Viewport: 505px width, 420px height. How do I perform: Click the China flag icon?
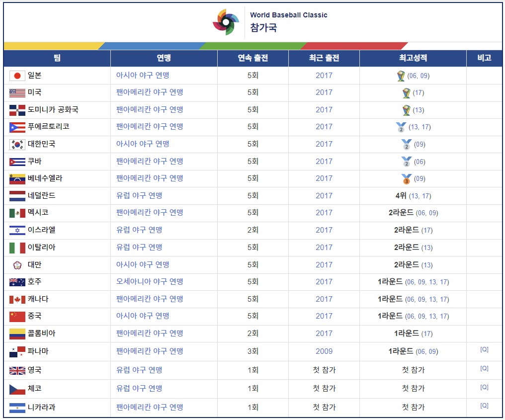pos(17,317)
